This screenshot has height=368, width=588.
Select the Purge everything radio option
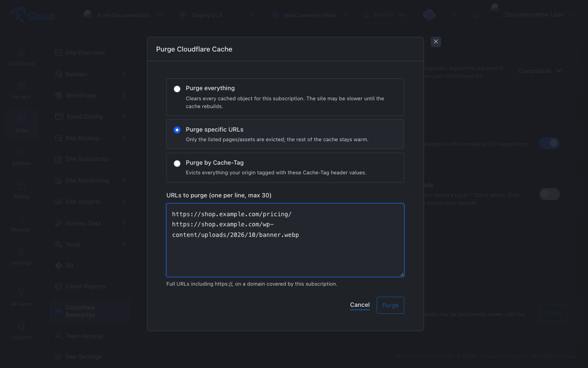pos(177,89)
